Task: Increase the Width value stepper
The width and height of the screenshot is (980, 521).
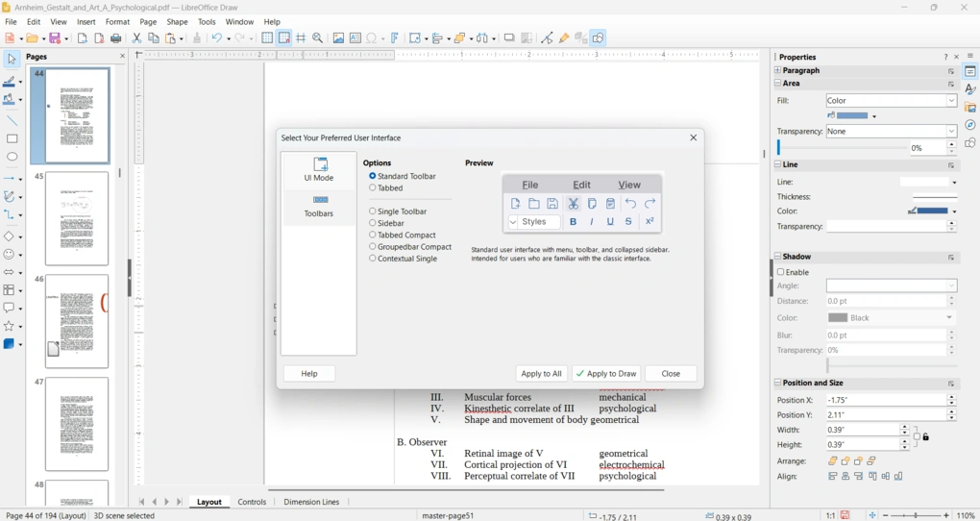Action: [904, 427]
